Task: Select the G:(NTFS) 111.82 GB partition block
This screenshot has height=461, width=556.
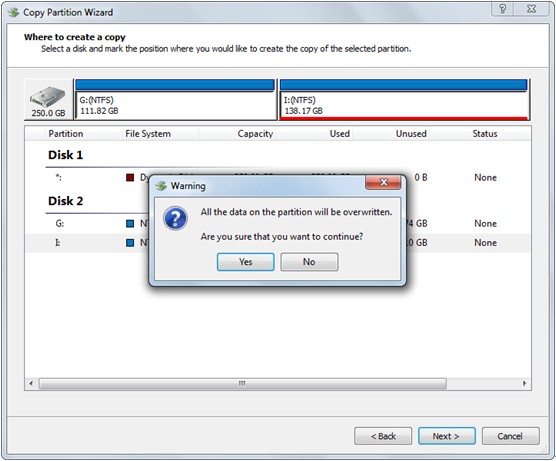Action: pos(175,100)
